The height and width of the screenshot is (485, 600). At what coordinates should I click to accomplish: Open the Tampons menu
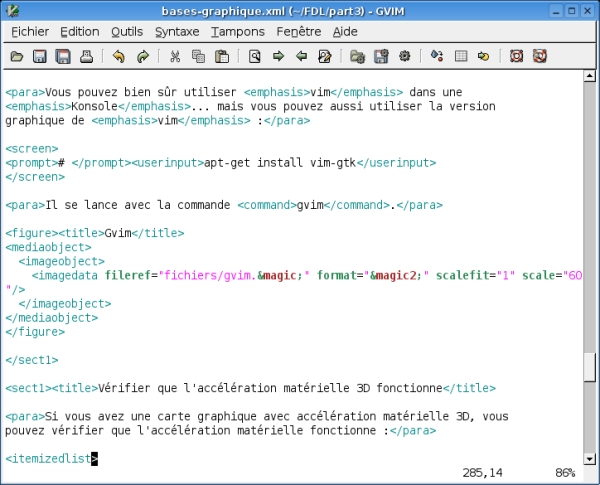click(238, 32)
